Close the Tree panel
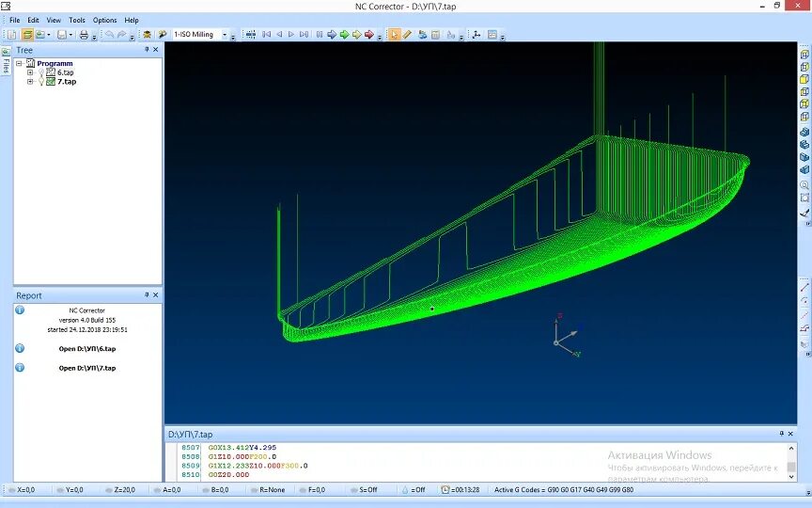The image size is (812, 508). click(x=156, y=50)
